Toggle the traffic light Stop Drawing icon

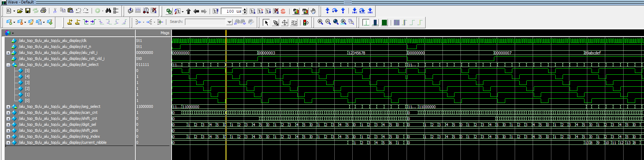click(306, 23)
